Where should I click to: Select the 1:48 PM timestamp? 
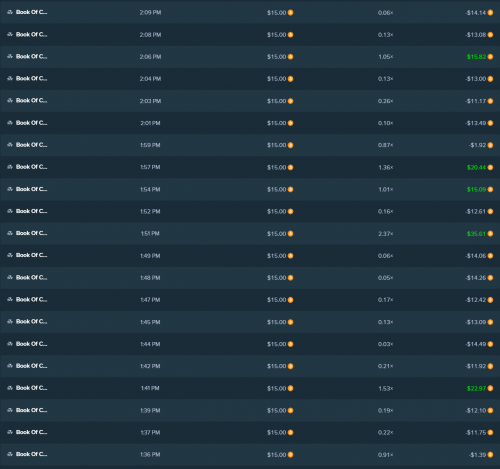pos(150,278)
